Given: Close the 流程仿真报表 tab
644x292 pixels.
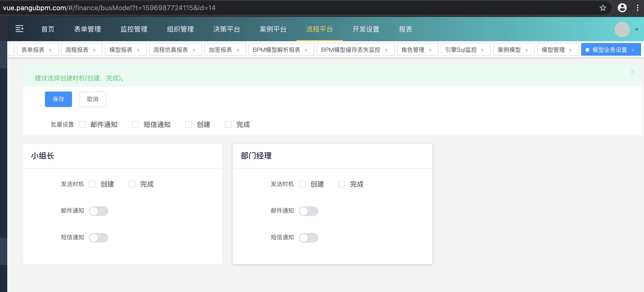Looking at the screenshot, I should click(x=194, y=50).
